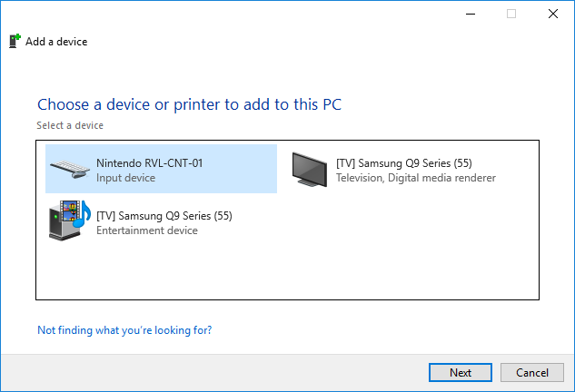The width and height of the screenshot is (575, 392).
Task: Continue with the Next button
Action: 461,373
